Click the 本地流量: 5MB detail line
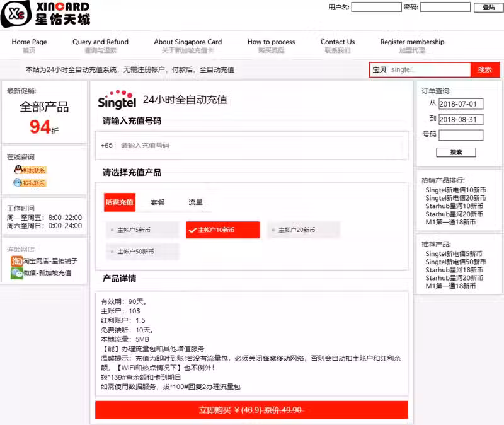This screenshot has width=504, height=425. pos(125,339)
